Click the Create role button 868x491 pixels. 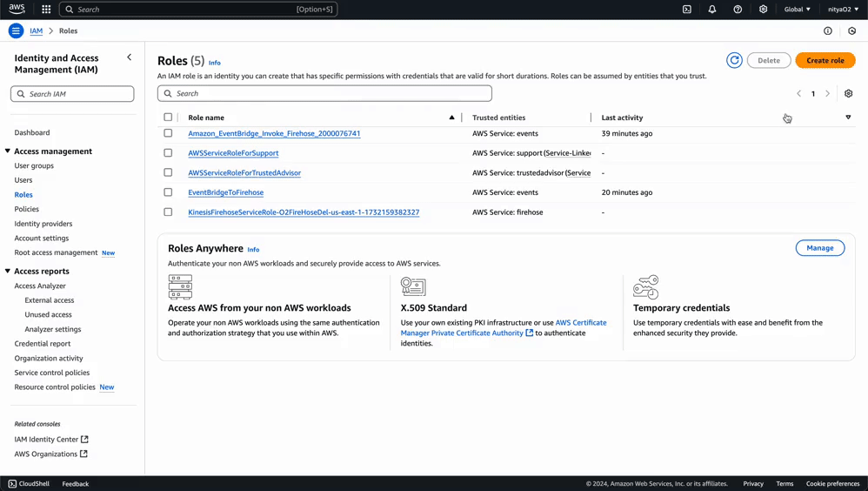[x=825, y=60]
